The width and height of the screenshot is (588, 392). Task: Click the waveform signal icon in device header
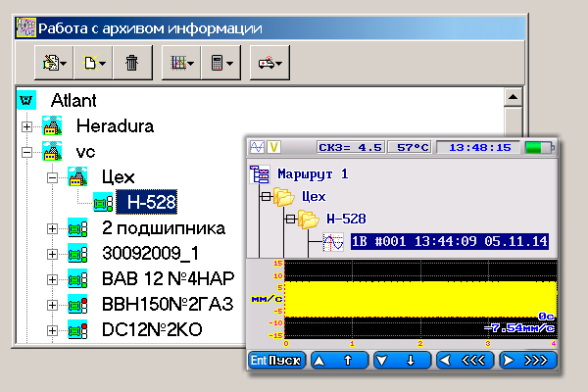257,147
